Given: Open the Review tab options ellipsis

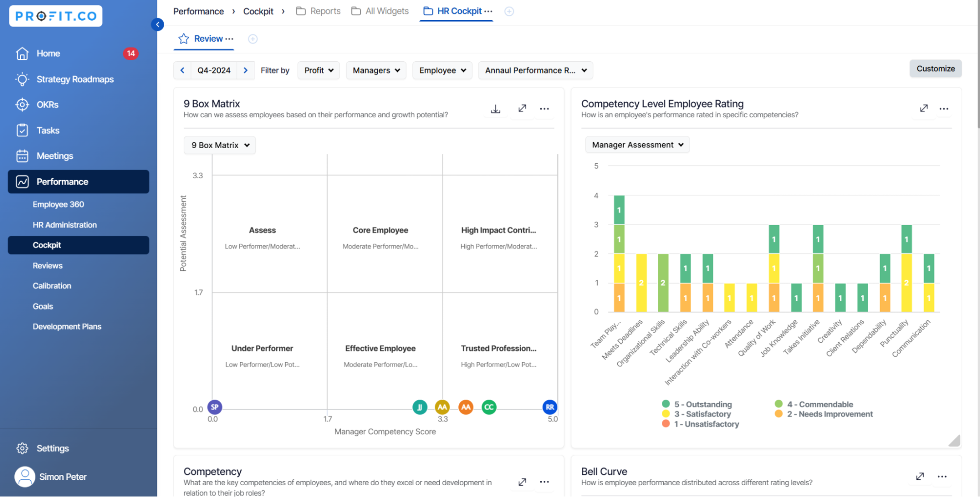Looking at the screenshot, I should coord(229,39).
